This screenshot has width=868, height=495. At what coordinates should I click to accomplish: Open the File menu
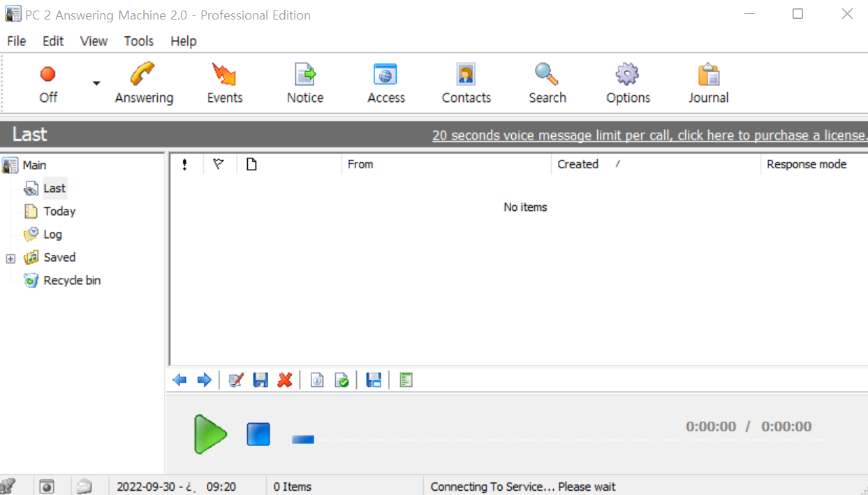pyautogui.click(x=17, y=41)
